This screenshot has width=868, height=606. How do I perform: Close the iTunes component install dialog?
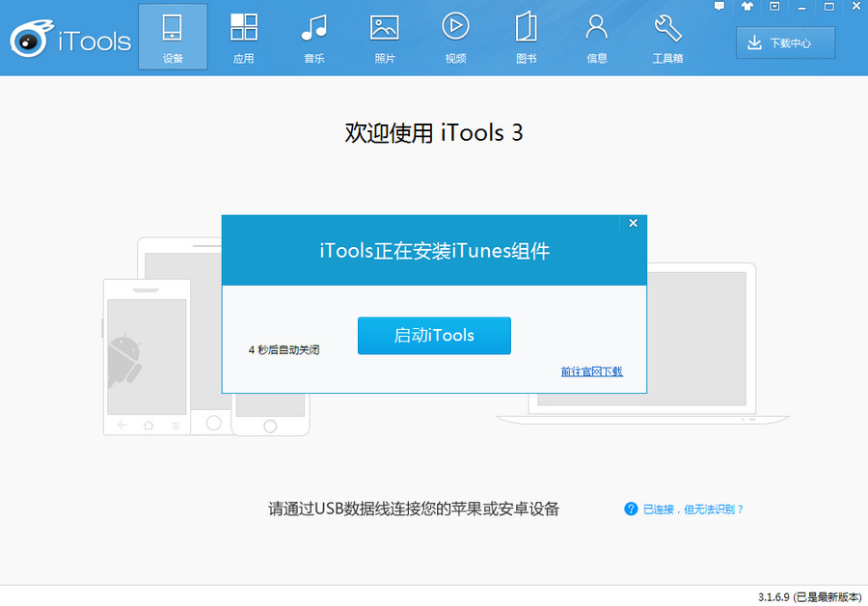click(633, 223)
